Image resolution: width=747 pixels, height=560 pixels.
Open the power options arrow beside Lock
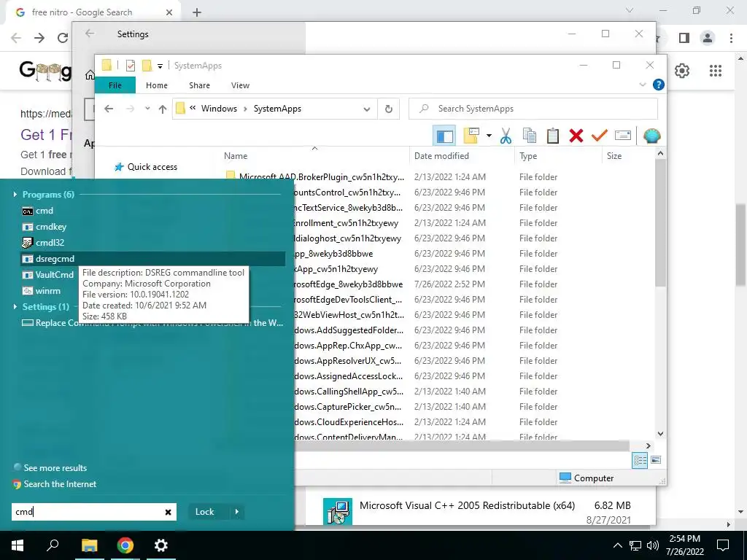(x=237, y=512)
